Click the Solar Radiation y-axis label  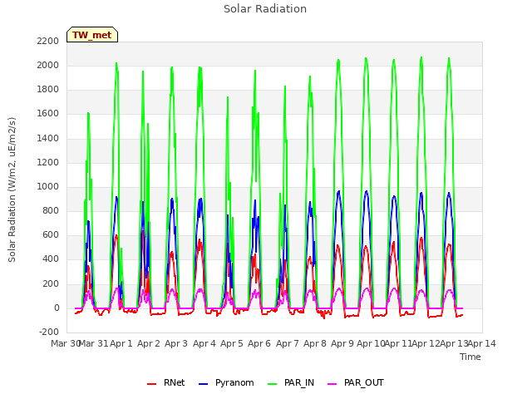coord(12,190)
